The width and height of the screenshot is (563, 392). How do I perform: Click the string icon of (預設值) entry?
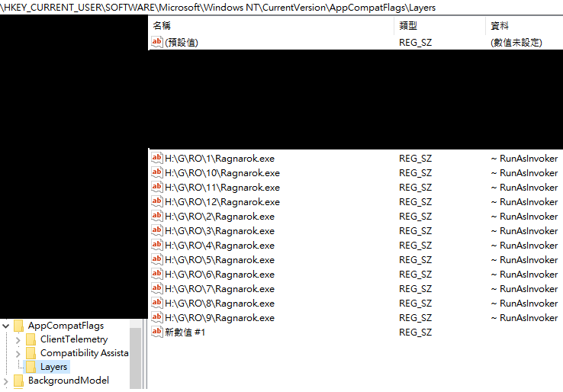157,42
